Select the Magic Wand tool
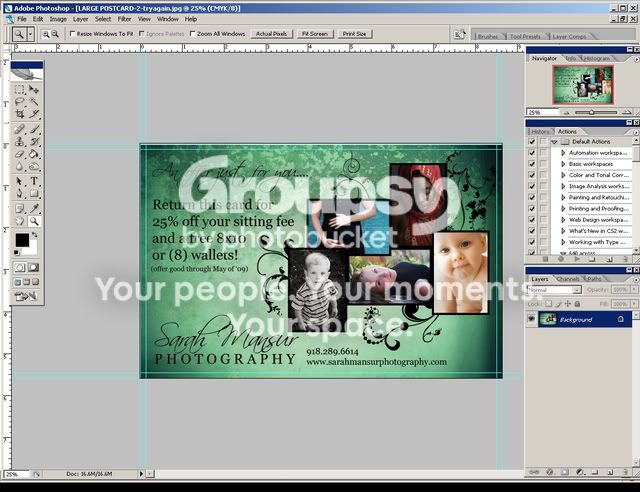This screenshot has height=492, width=640. point(34,102)
